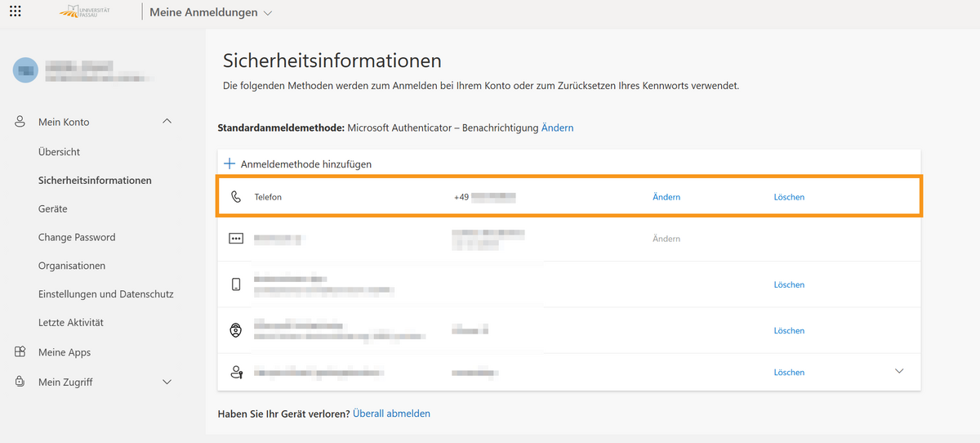Viewport: 980px width, 443px height.
Task: Click the Mein Zugriff lock icon
Action: [x=20, y=382]
